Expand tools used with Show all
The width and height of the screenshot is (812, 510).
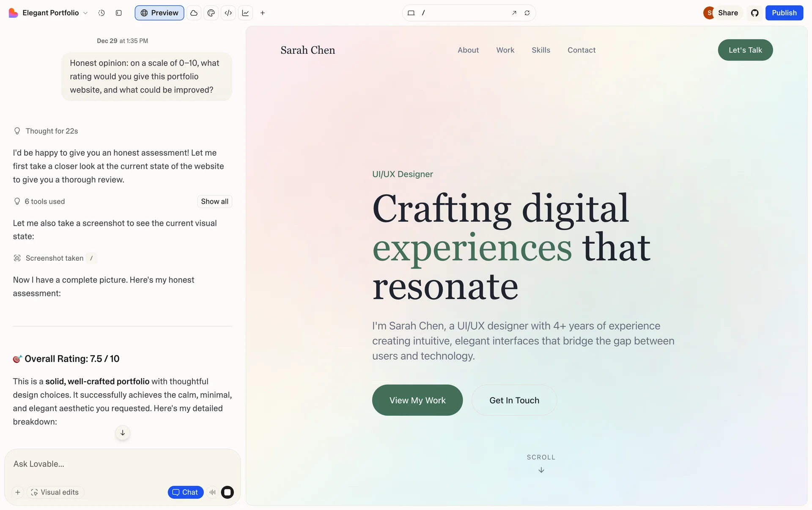click(x=214, y=201)
